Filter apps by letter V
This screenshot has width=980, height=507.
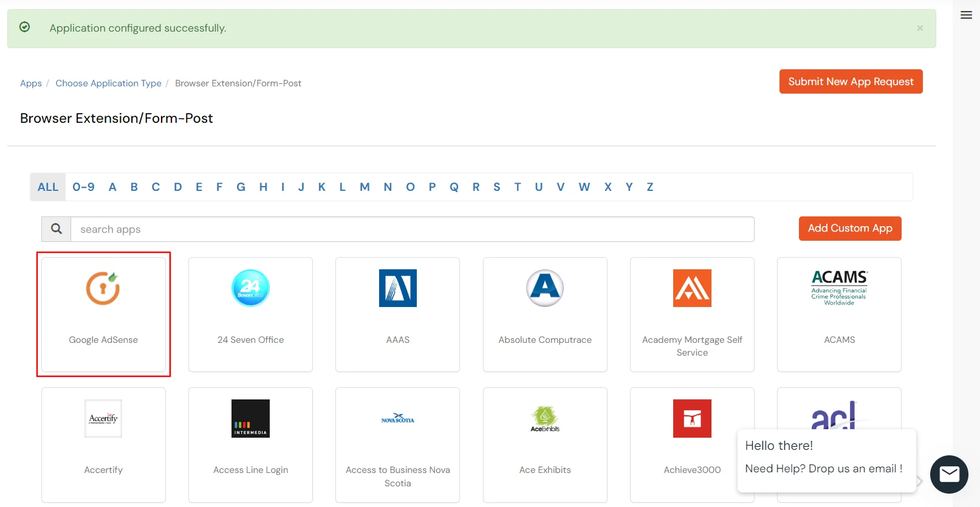click(561, 187)
